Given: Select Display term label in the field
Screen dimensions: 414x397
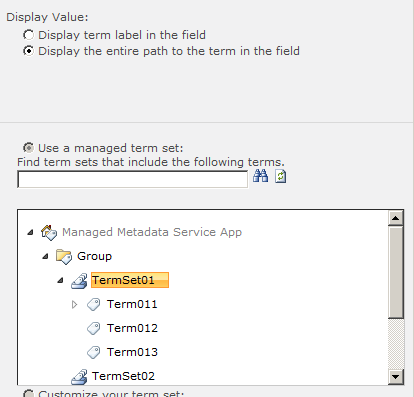Looking at the screenshot, I should 28,35.
